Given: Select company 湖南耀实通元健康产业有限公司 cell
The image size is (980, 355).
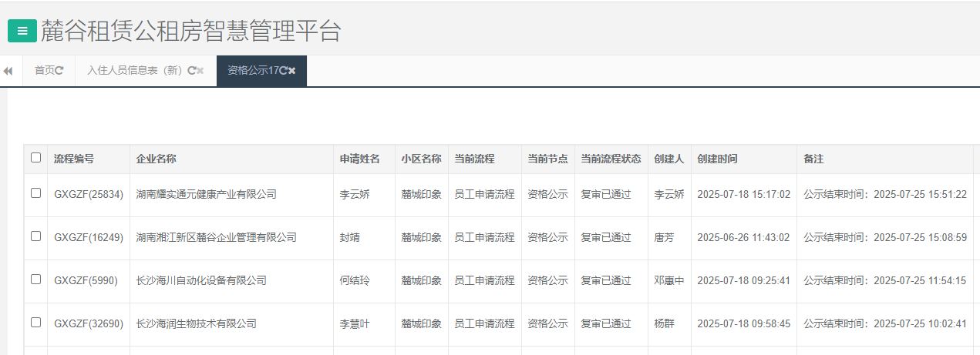Looking at the screenshot, I should point(206,194).
